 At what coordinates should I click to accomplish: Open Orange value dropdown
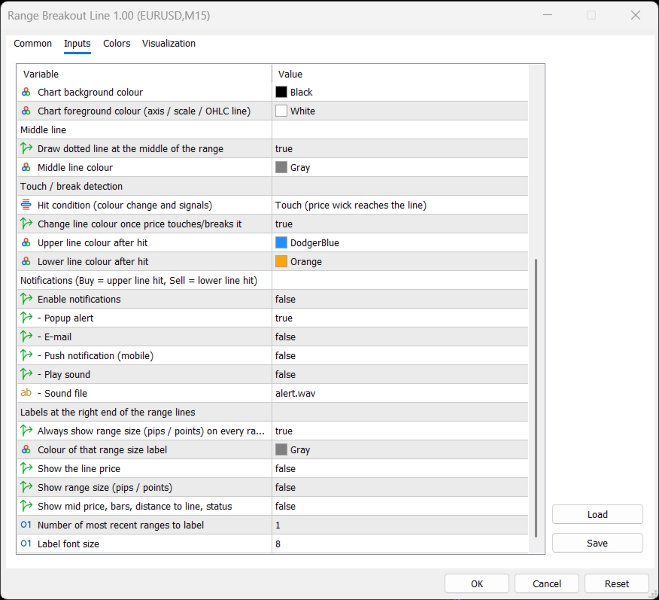coord(400,261)
